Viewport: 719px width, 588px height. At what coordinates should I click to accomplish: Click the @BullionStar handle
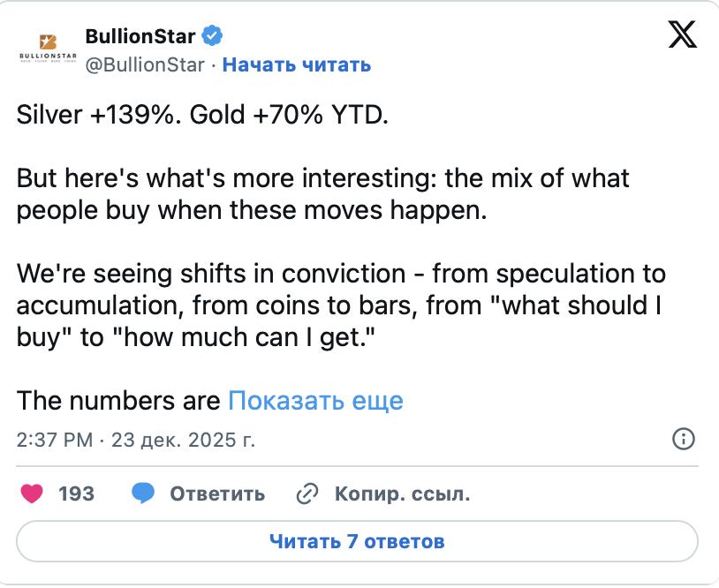coord(144,64)
